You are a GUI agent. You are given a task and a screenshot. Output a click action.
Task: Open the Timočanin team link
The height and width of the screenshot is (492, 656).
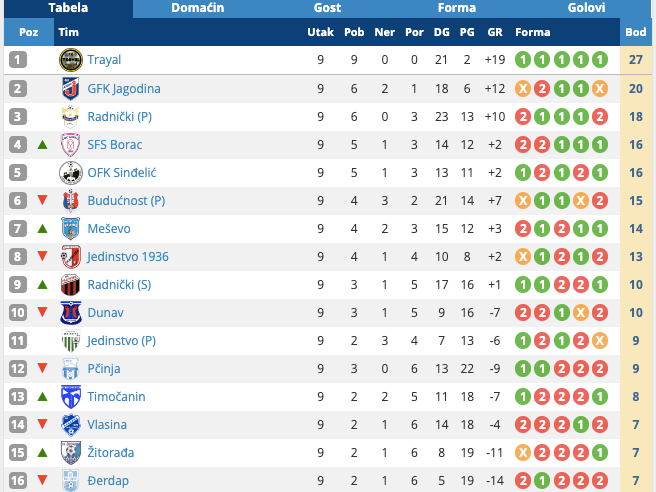[x=116, y=396]
